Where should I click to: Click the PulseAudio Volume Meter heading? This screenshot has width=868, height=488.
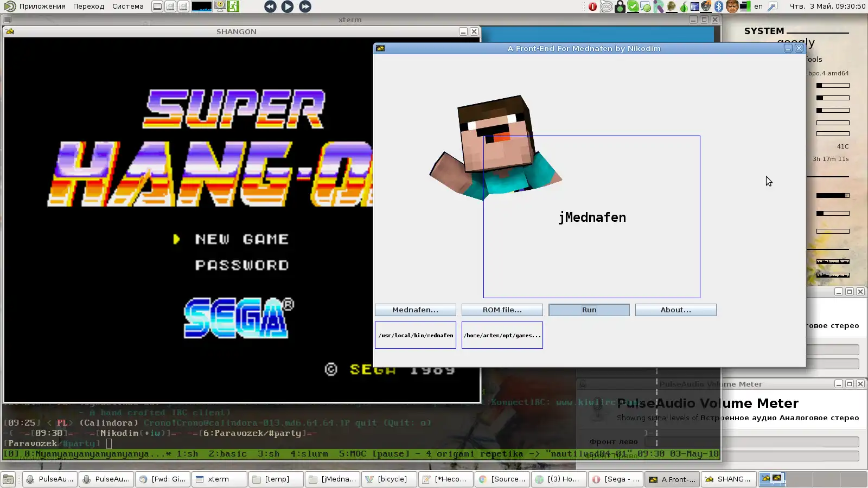tap(707, 403)
